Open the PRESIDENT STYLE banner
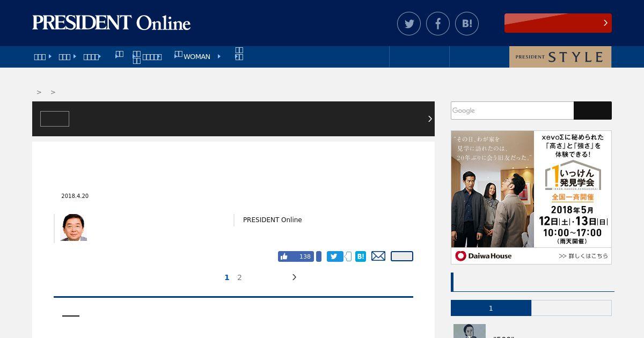The image size is (644, 338). (x=560, y=57)
